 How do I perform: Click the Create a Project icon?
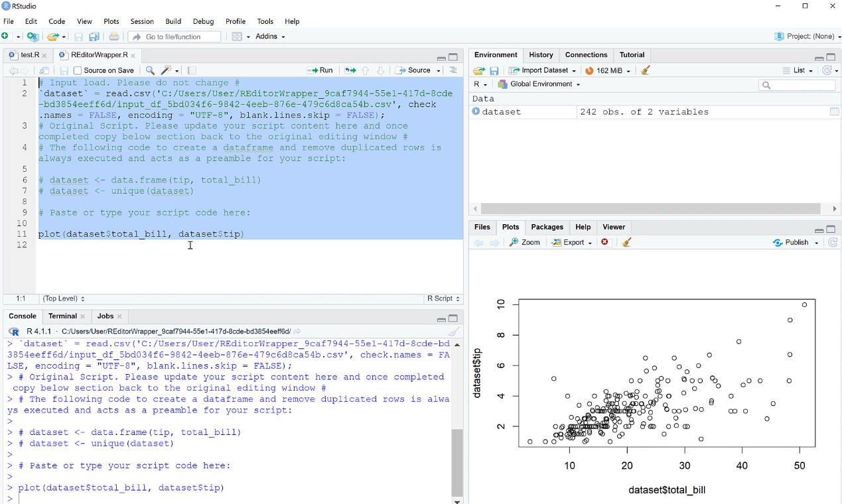(x=33, y=36)
